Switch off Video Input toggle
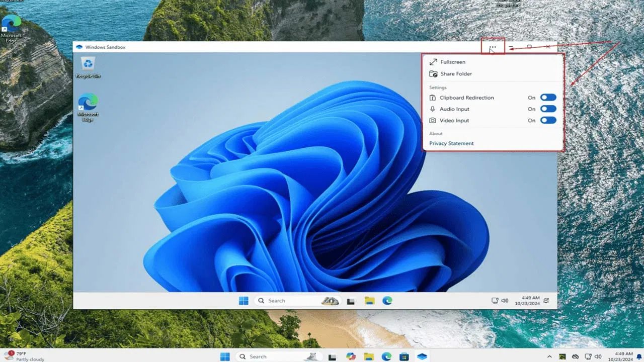 (x=548, y=120)
